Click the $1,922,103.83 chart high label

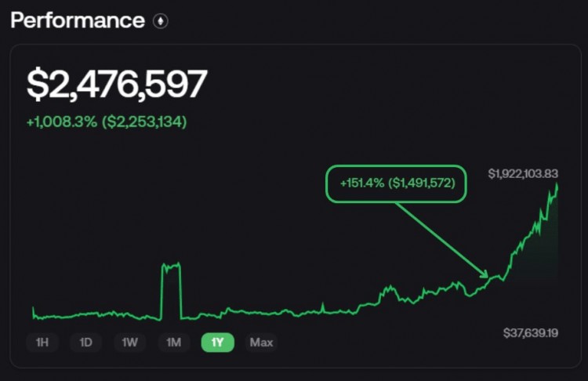tap(523, 173)
